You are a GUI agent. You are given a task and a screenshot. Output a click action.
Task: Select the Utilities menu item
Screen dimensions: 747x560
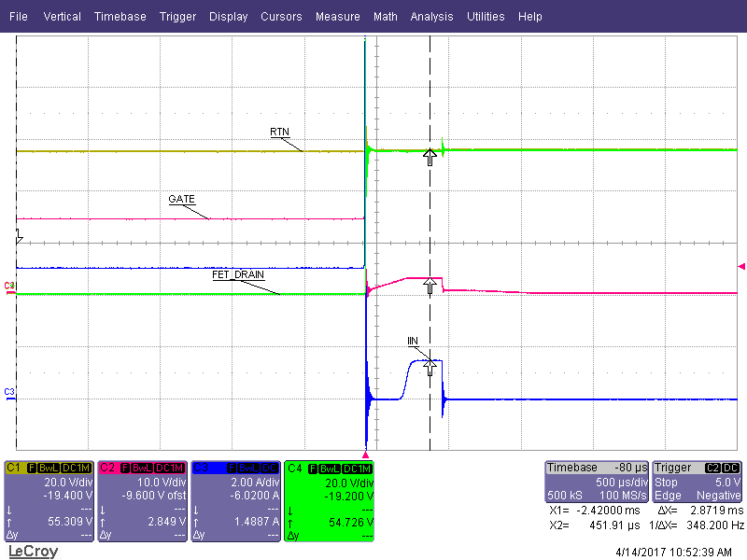point(486,16)
